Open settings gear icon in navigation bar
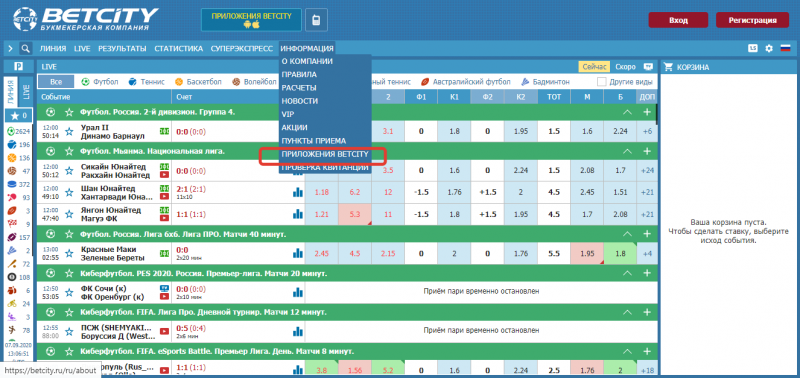Viewport: 800px width, 378px height. (x=769, y=48)
